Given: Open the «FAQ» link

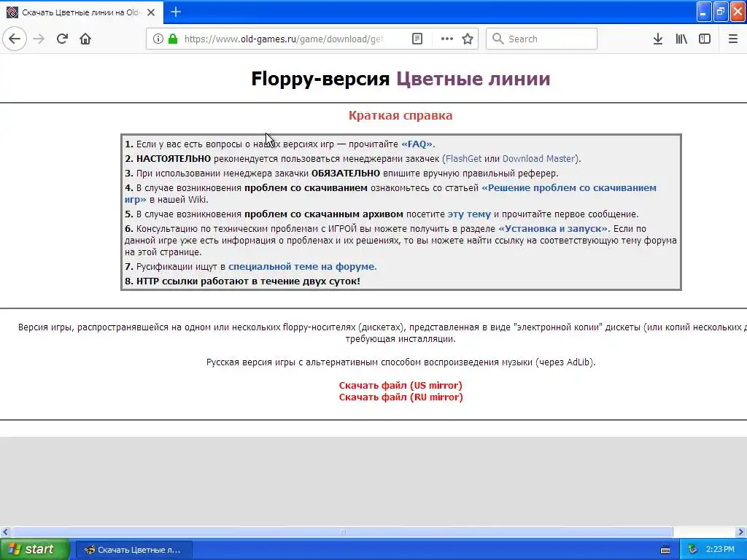Looking at the screenshot, I should click(417, 144).
